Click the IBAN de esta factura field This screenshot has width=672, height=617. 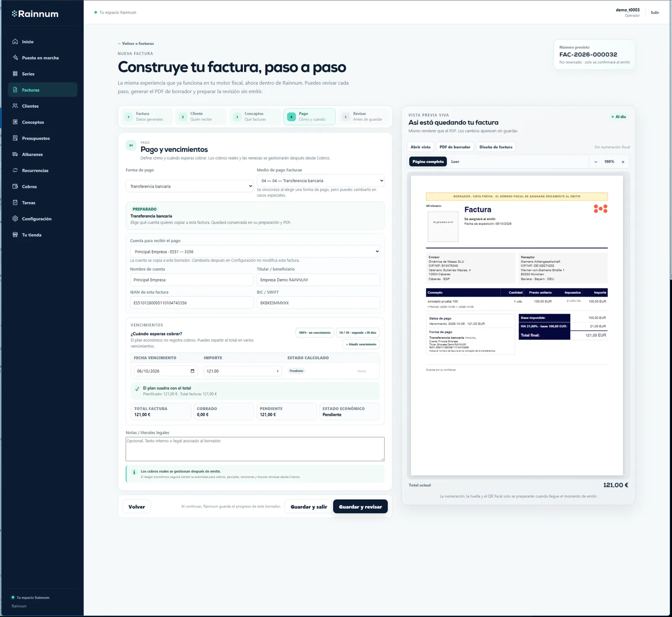192,303
